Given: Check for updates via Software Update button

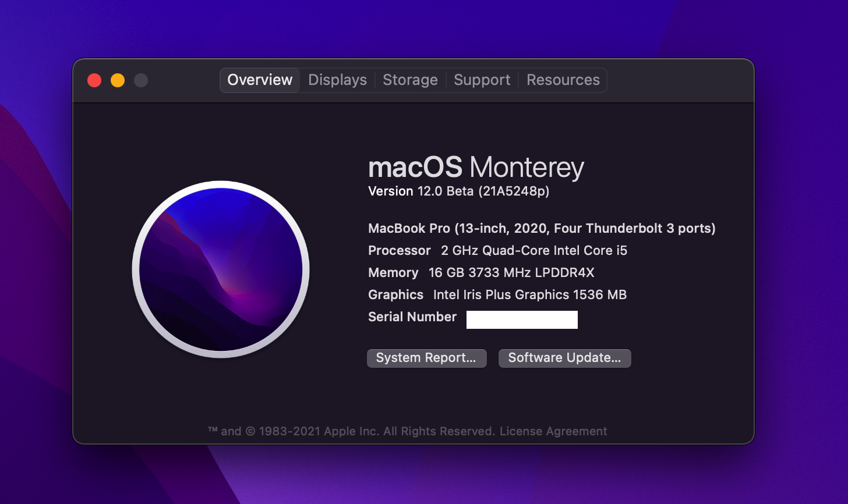Looking at the screenshot, I should [x=564, y=358].
